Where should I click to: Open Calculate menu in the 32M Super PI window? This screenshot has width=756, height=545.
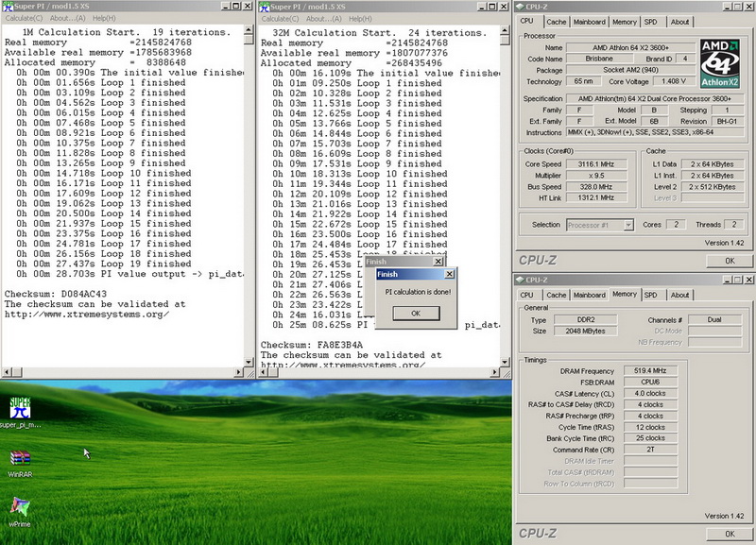(x=280, y=18)
